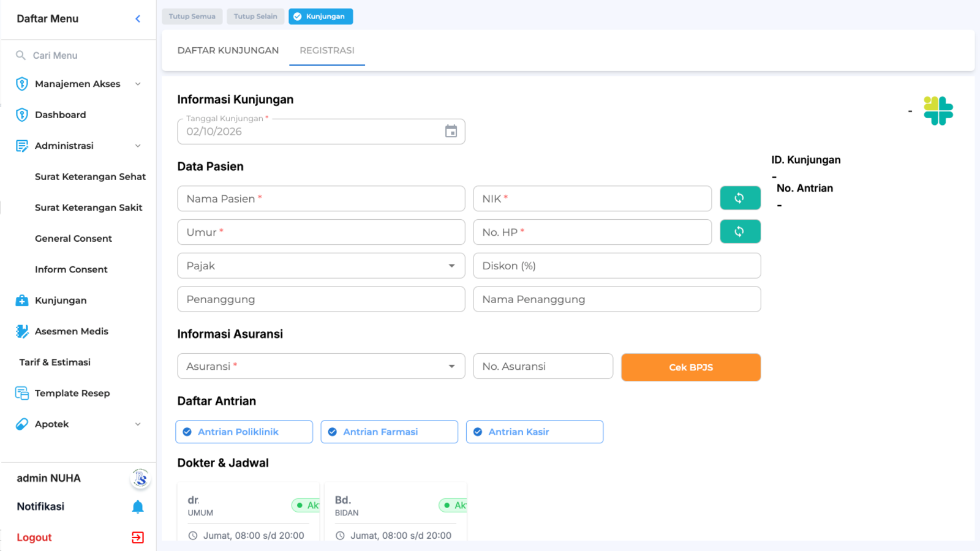
Task: Click the Kunjungan open tab chip
Action: click(x=320, y=17)
